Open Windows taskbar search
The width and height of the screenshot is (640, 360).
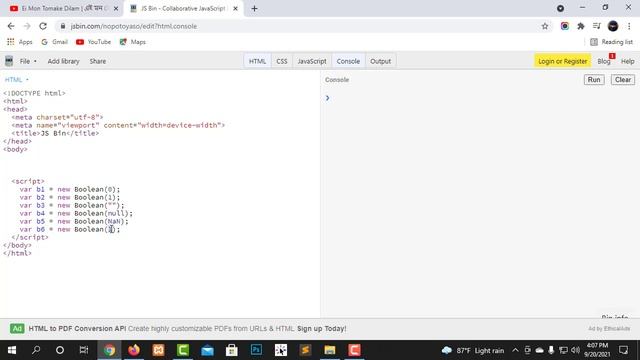click(36, 350)
